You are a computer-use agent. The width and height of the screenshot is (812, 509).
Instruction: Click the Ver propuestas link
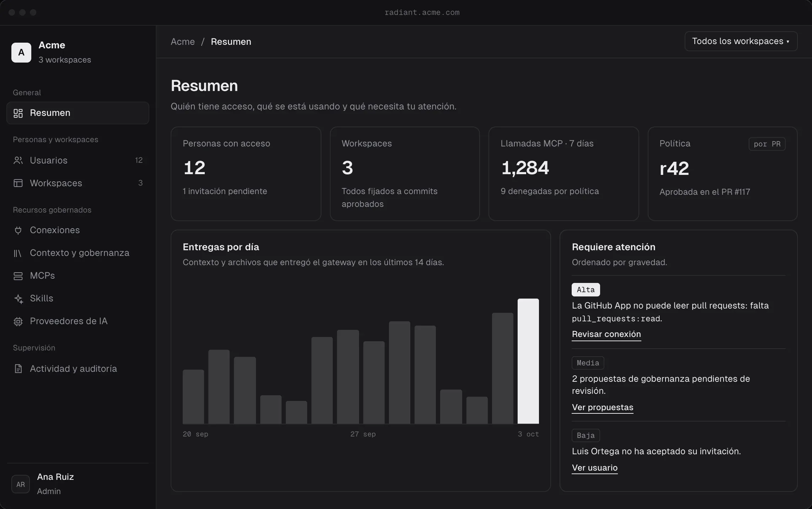point(602,407)
